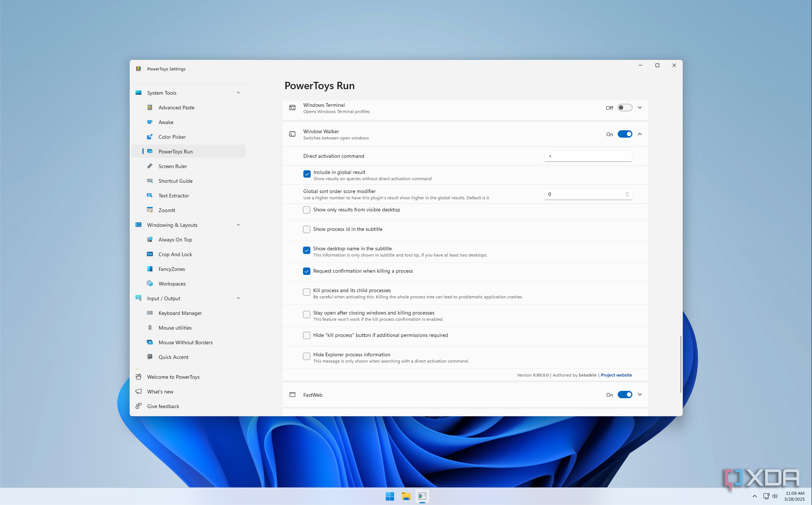Open Windows Start menu from taskbar
The height and width of the screenshot is (505, 812).
coord(390,496)
